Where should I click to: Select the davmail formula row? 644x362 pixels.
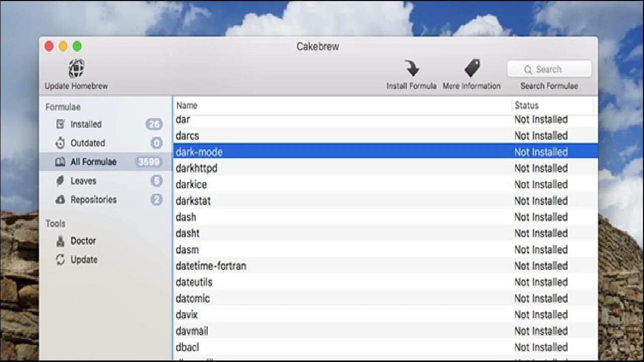[385, 331]
